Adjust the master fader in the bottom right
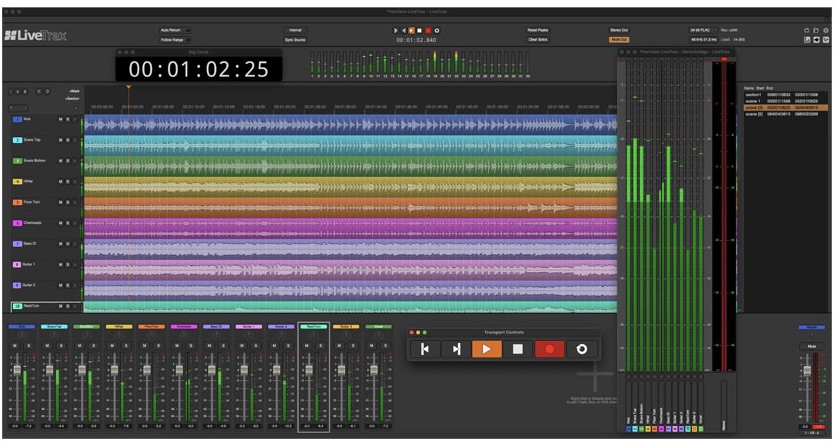 coord(807,370)
